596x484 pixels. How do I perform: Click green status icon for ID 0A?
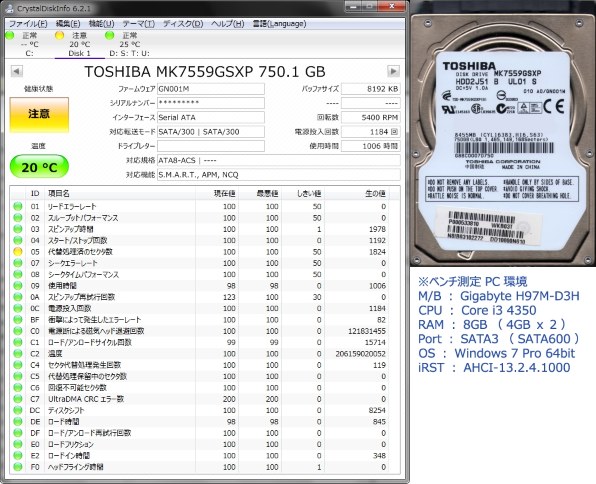click(17, 297)
